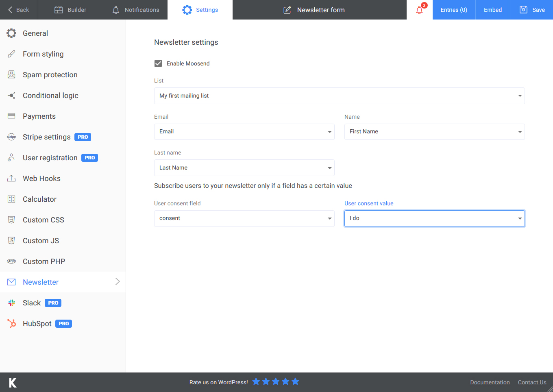Click the Newsletter envelope icon
Viewport: 553px width, 392px height.
coord(11,282)
